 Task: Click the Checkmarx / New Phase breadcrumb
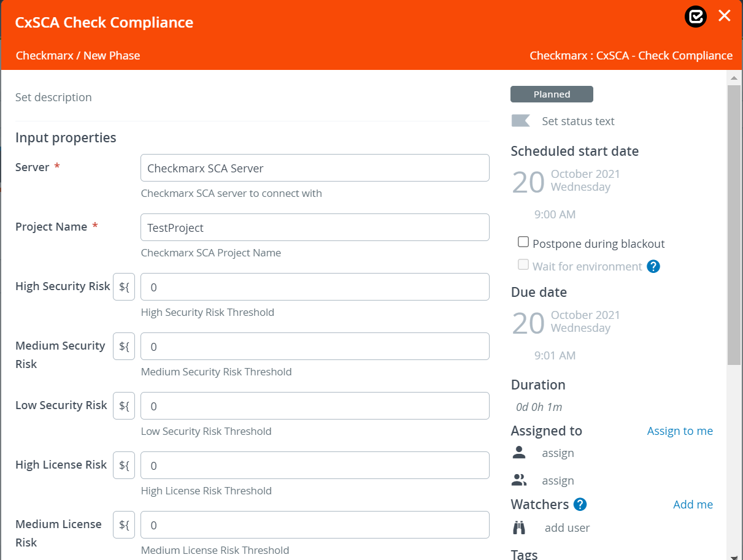click(78, 55)
